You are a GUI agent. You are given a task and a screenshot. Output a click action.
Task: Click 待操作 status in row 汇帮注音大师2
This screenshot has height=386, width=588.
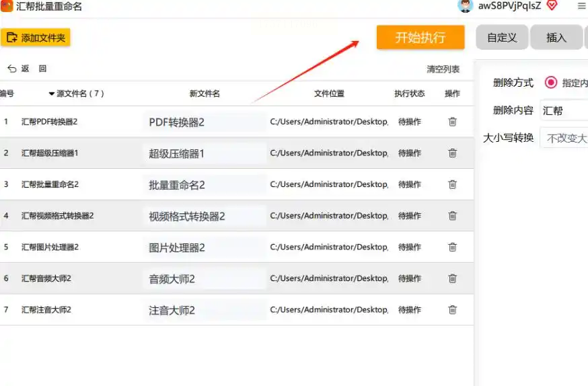[410, 310]
